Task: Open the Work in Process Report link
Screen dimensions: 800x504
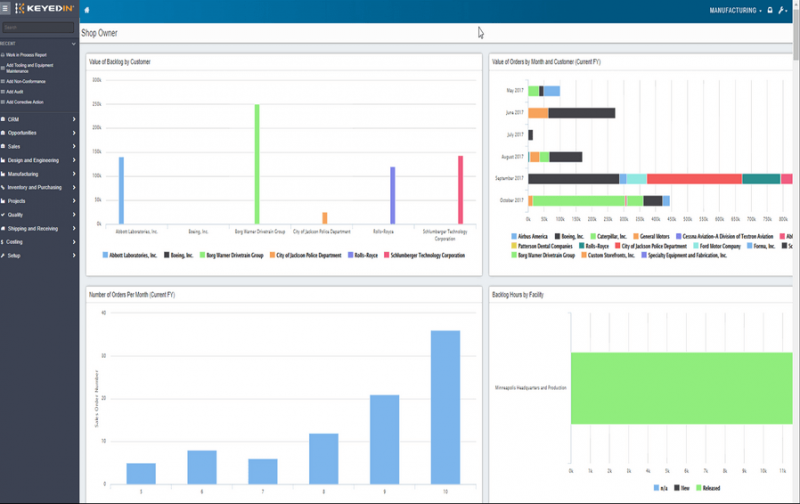Action: 26,55
